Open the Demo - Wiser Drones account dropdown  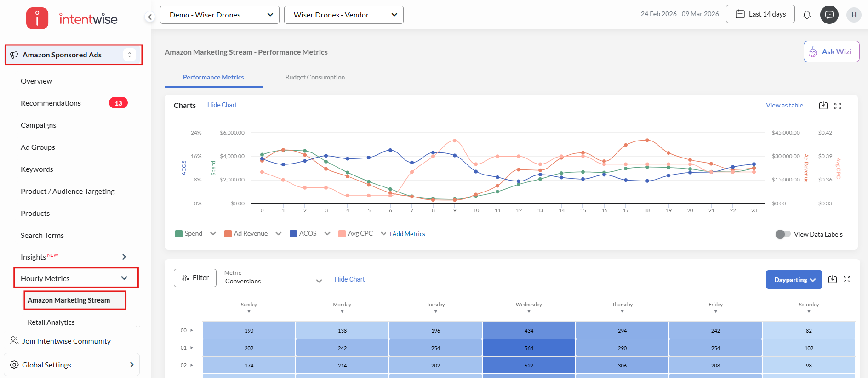click(x=220, y=15)
